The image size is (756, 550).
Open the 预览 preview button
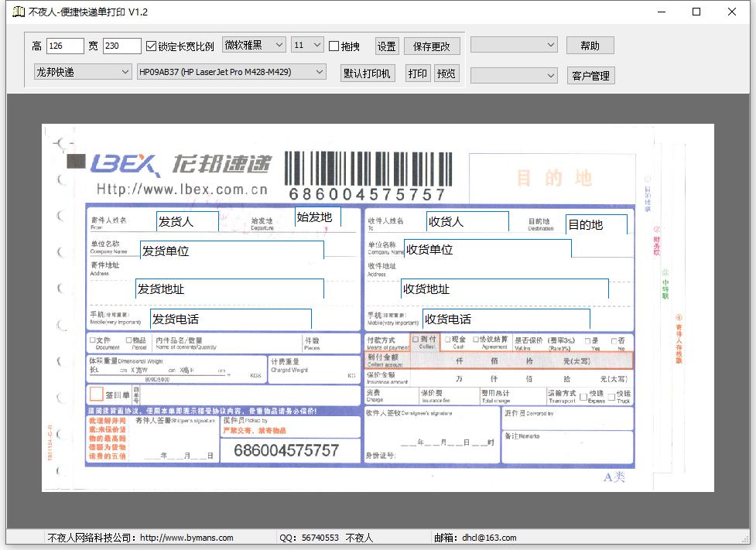point(446,73)
